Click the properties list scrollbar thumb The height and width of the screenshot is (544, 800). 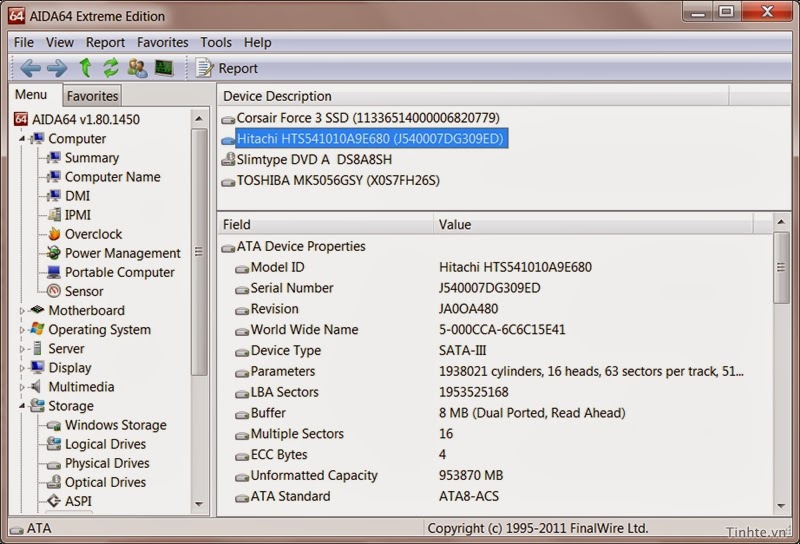coord(781,267)
